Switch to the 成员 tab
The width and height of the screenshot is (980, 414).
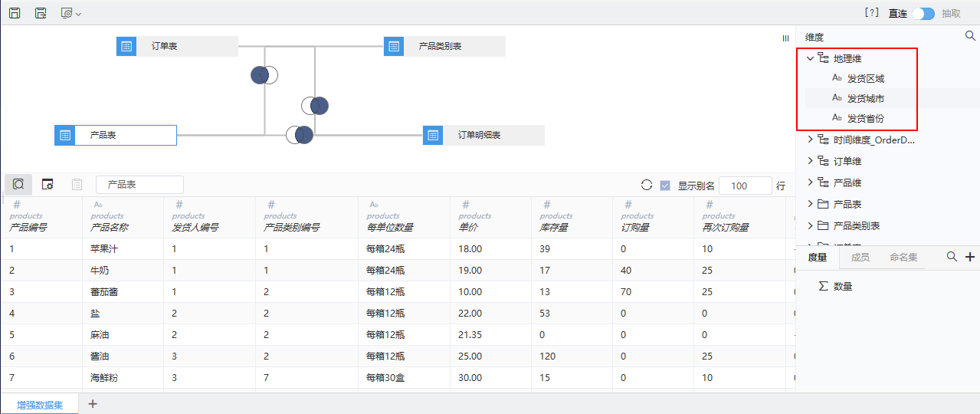pos(860,258)
